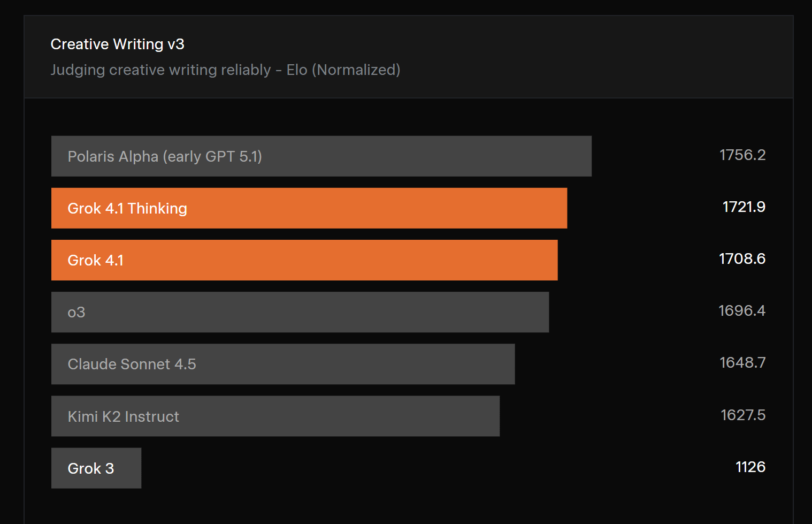Select the 'Claude Sonnet 4.5' name text
The height and width of the screenshot is (524, 812).
point(132,364)
